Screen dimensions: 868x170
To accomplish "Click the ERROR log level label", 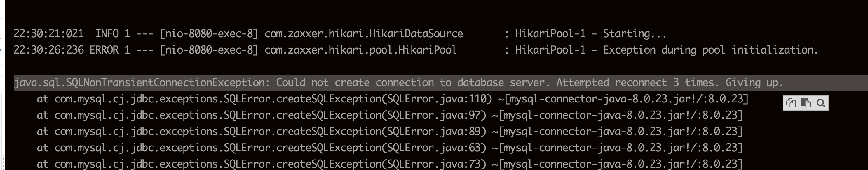I will (x=104, y=50).
